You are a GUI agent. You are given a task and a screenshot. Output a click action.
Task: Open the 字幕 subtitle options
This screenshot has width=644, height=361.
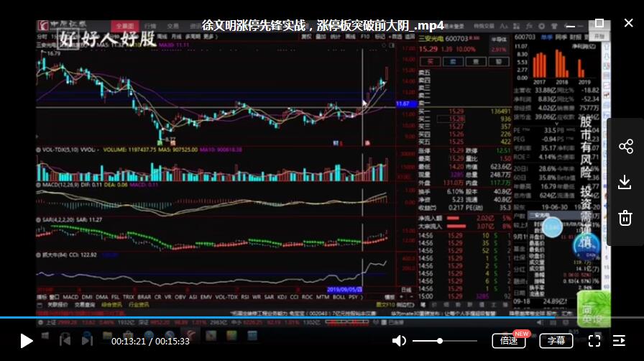tap(556, 341)
